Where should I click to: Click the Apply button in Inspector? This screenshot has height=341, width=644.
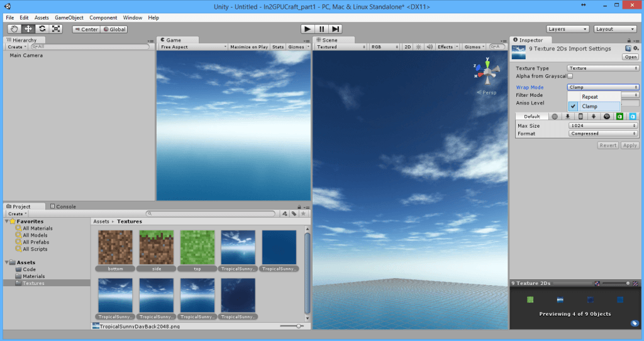pos(630,145)
